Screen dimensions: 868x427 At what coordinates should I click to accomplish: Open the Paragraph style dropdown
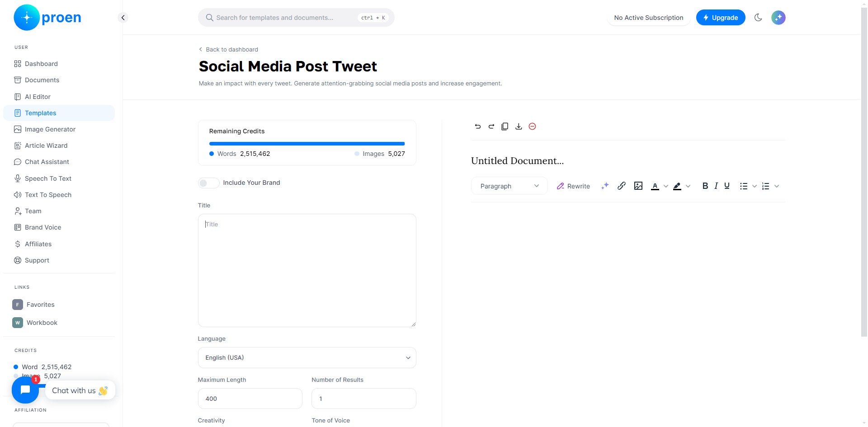click(509, 186)
